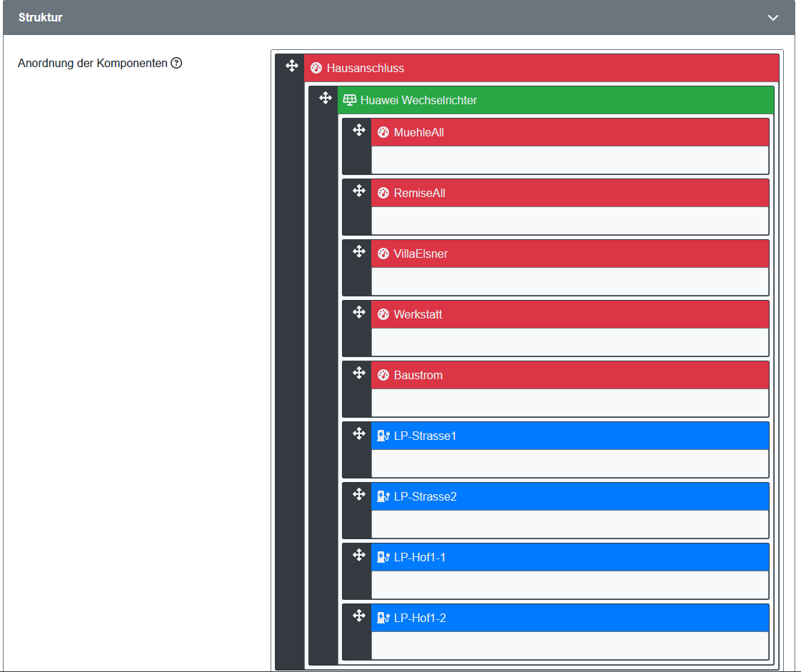Select the LP-Strasse1 label
The image size is (801, 672).
pyautogui.click(x=425, y=436)
